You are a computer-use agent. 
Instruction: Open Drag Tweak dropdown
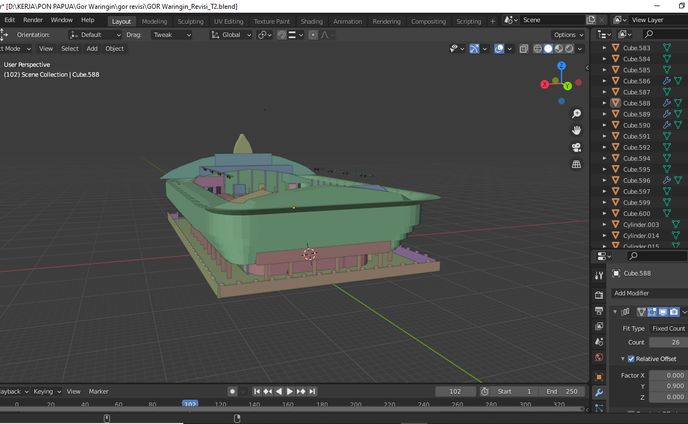(x=171, y=35)
